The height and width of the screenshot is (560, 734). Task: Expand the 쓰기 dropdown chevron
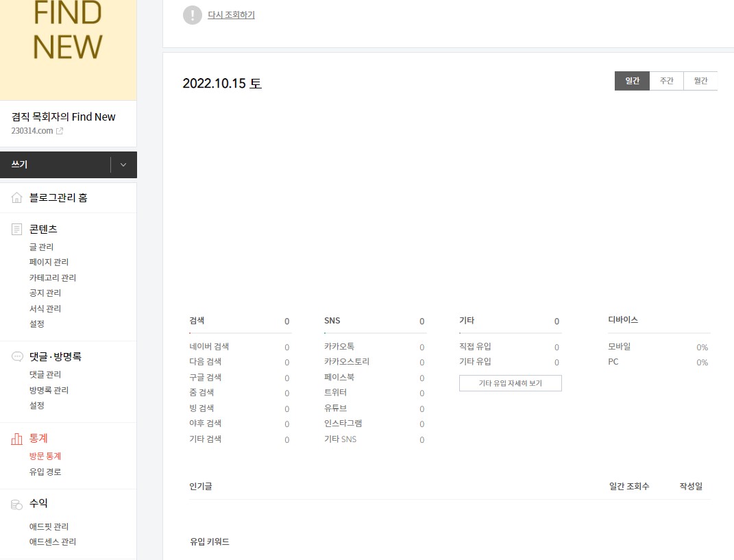tap(123, 165)
